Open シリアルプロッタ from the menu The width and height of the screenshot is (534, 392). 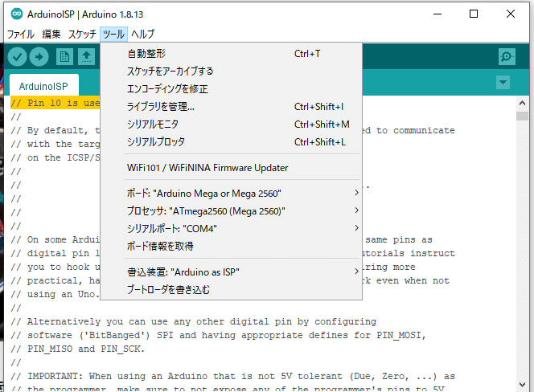[232, 142]
